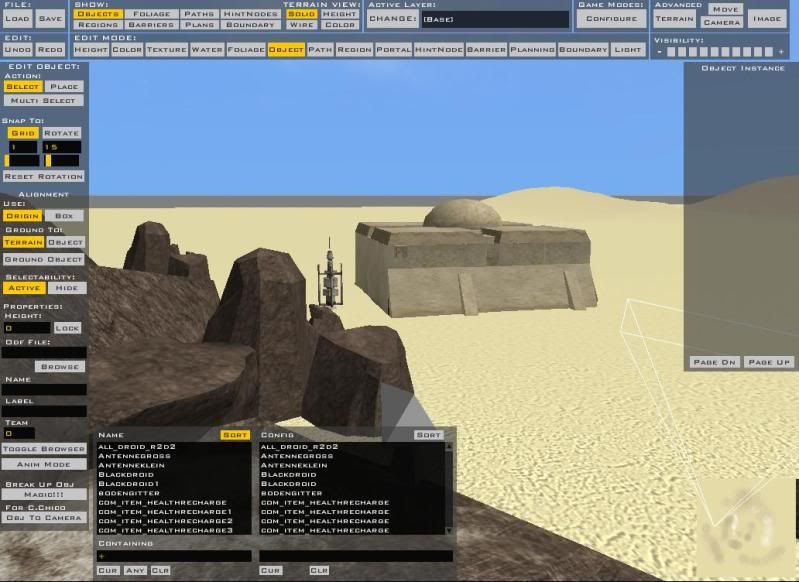Choose the Place action

pos(64,87)
